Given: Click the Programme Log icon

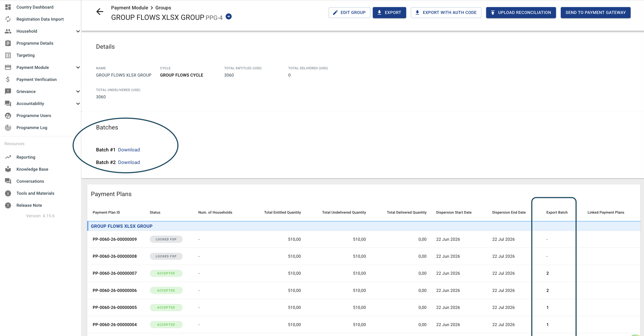Looking at the screenshot, I should (8, 127).
